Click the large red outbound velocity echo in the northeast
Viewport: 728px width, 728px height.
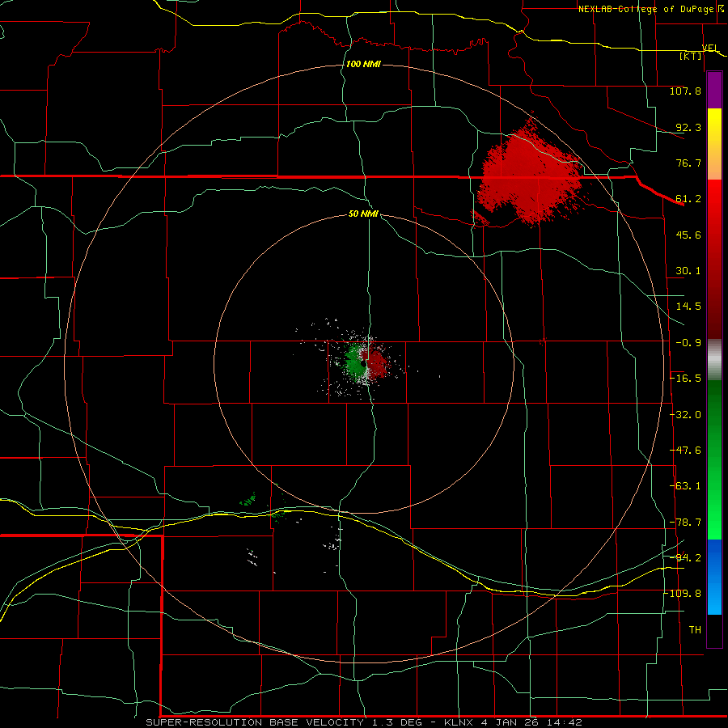pos(529,174)
